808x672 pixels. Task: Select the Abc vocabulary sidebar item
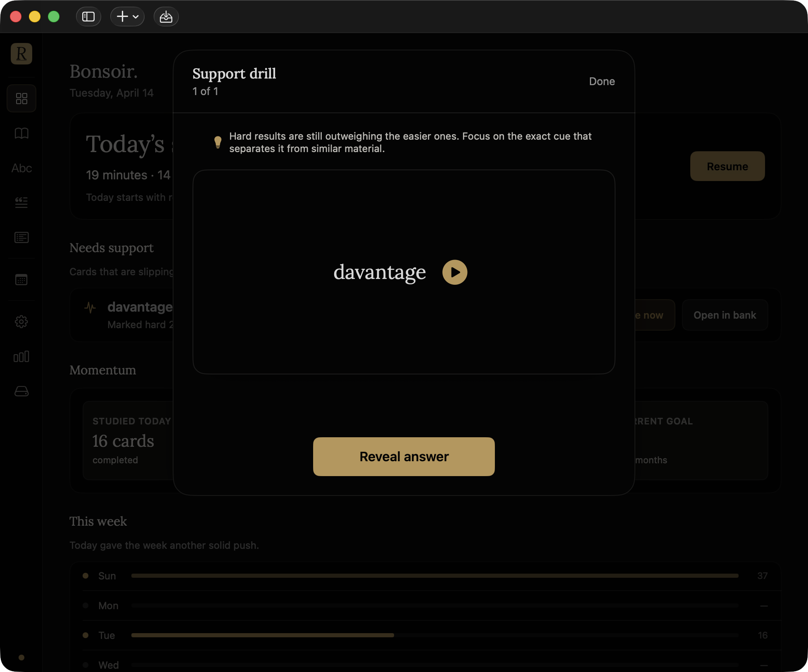click(21, 168)
